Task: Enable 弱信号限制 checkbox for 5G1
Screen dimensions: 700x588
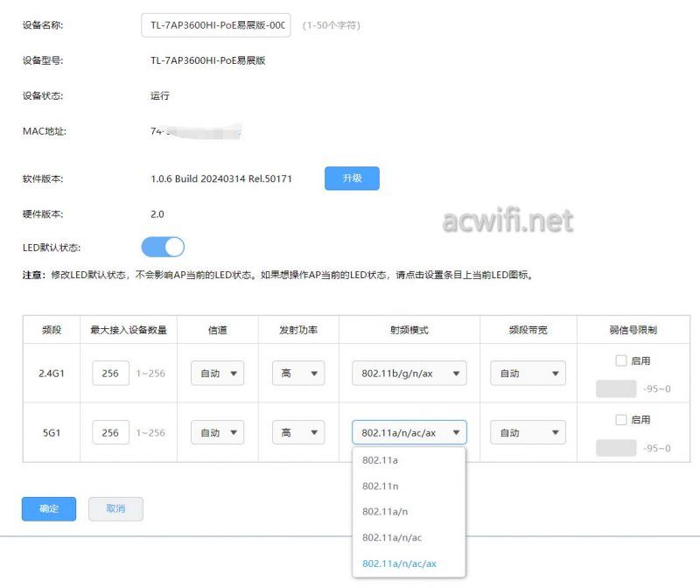Action: [621, 420]
